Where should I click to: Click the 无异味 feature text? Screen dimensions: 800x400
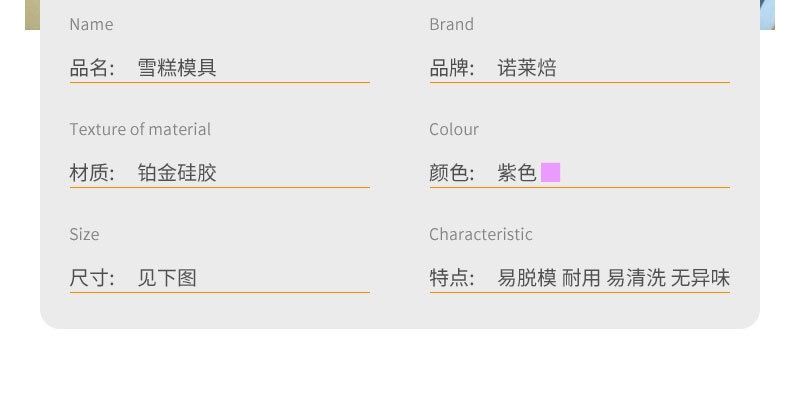coord(700,278)
